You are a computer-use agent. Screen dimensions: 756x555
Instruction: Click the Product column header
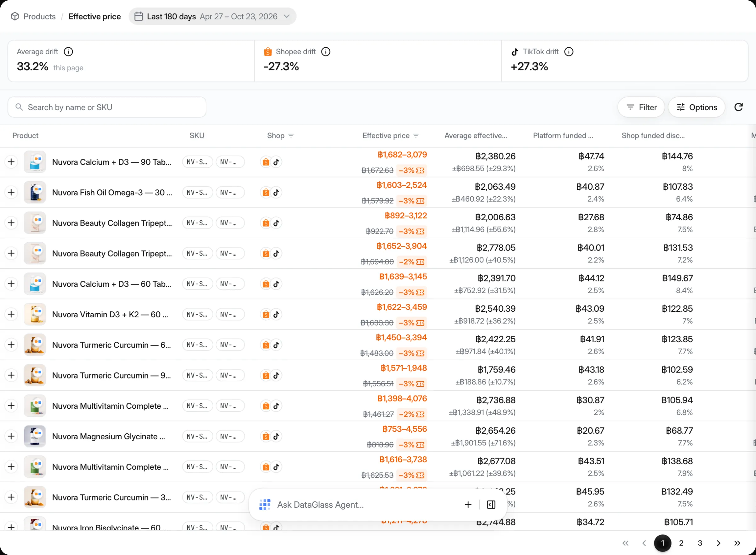pyautogui.click(x=26, y=136)
